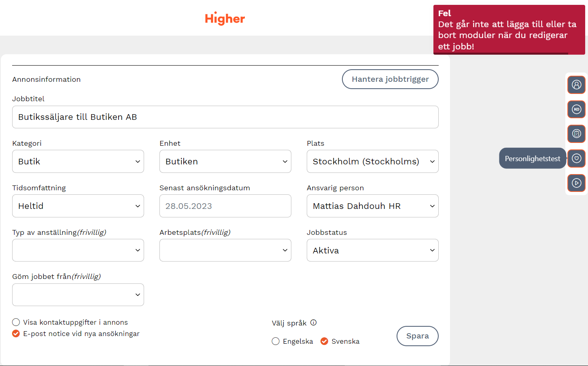Open the Ansvarig person dropdown
This screenshot has height=366, width=588.
click(x=372, y=206)
